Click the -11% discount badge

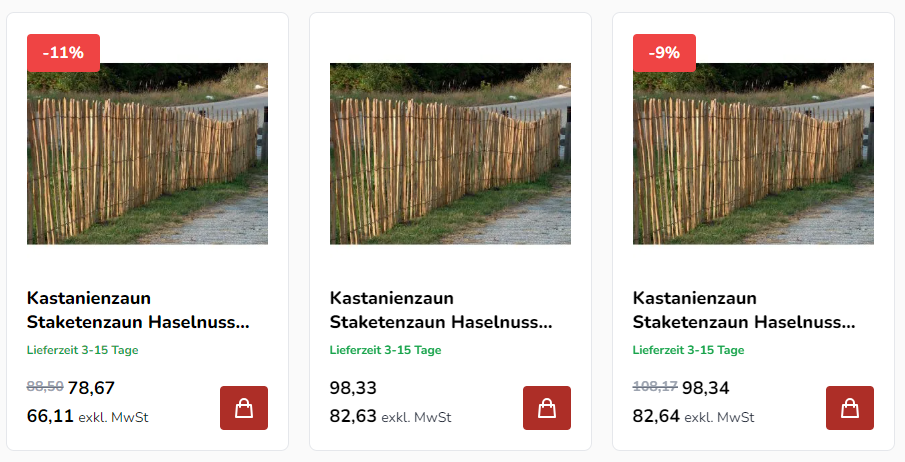coord(64,53)
